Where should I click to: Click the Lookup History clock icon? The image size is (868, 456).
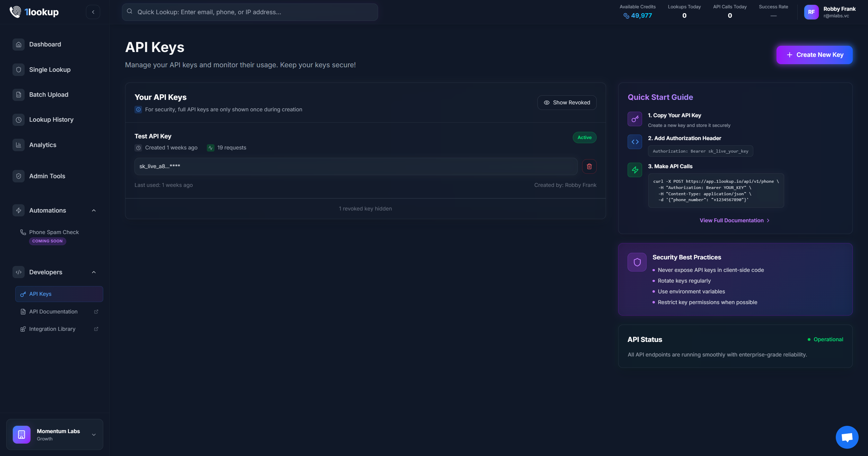pos(19,120)
